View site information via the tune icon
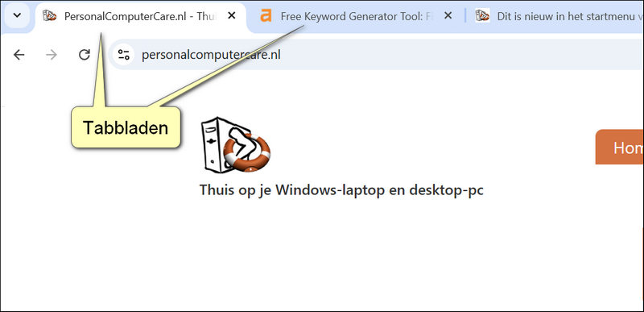The height and width of the screenshot is (312, 644). point(124,55)
